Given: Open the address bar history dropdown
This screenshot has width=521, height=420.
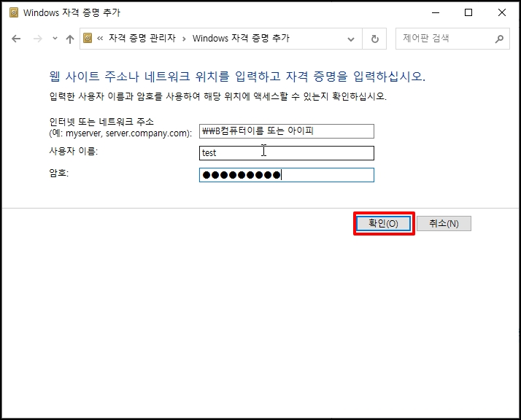Looking at the screenshot, I should coord(350,39).
